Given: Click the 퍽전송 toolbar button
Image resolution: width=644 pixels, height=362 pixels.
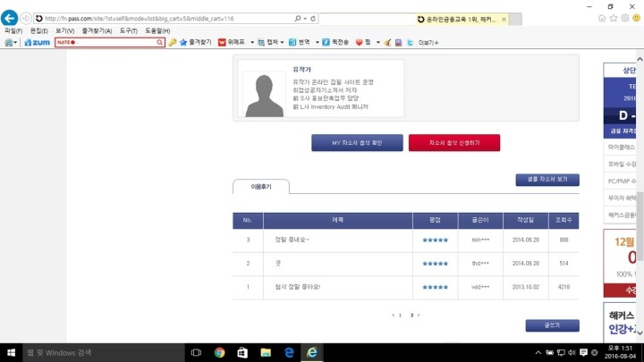Looking at the screenshot, I should (335, 42).
